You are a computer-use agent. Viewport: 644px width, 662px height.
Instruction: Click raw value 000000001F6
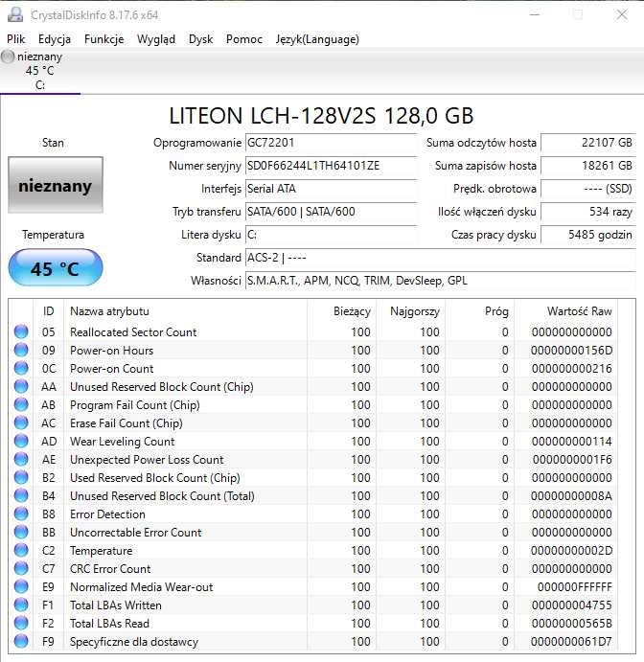[572, 459]
